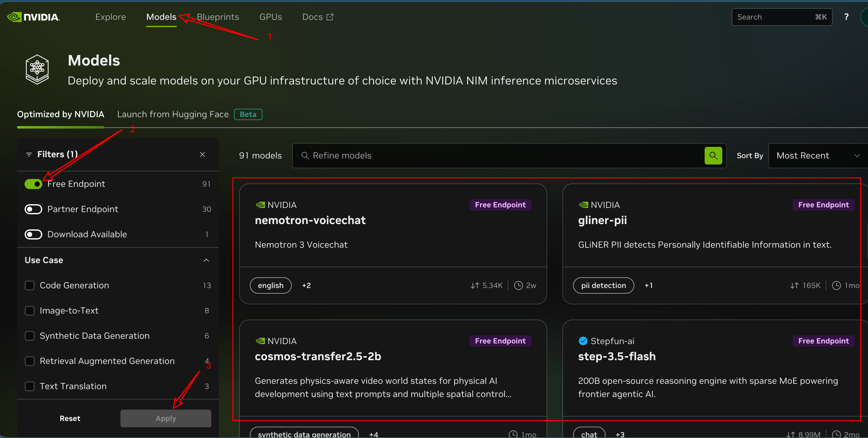Screen dimensions: 868x438
Task: Click usage arrows icon on nemotron-voicechat card
Action: (x=475, y=285)
